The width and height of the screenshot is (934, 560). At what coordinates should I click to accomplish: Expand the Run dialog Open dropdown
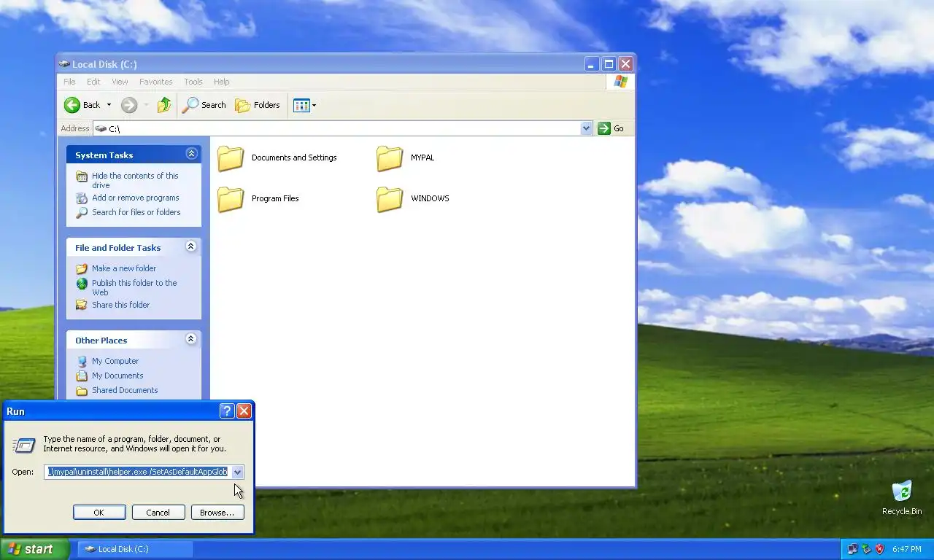(x=237, y=472)
